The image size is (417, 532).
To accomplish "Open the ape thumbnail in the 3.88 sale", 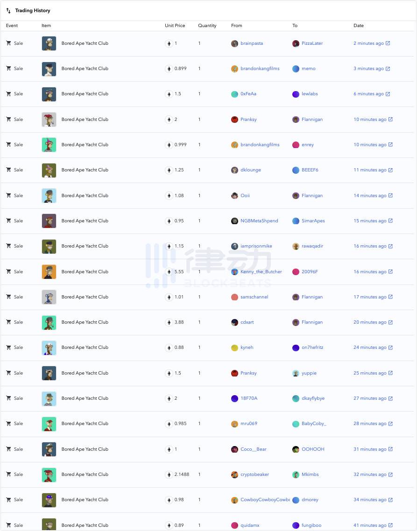I will pyautogui.click(x=49, y=322).
